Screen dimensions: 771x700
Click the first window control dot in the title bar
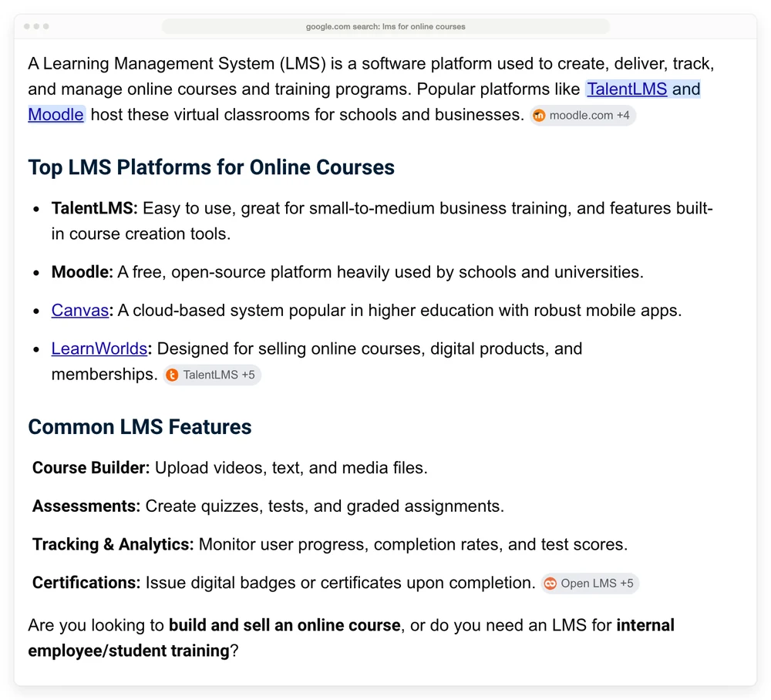point(27,26)
